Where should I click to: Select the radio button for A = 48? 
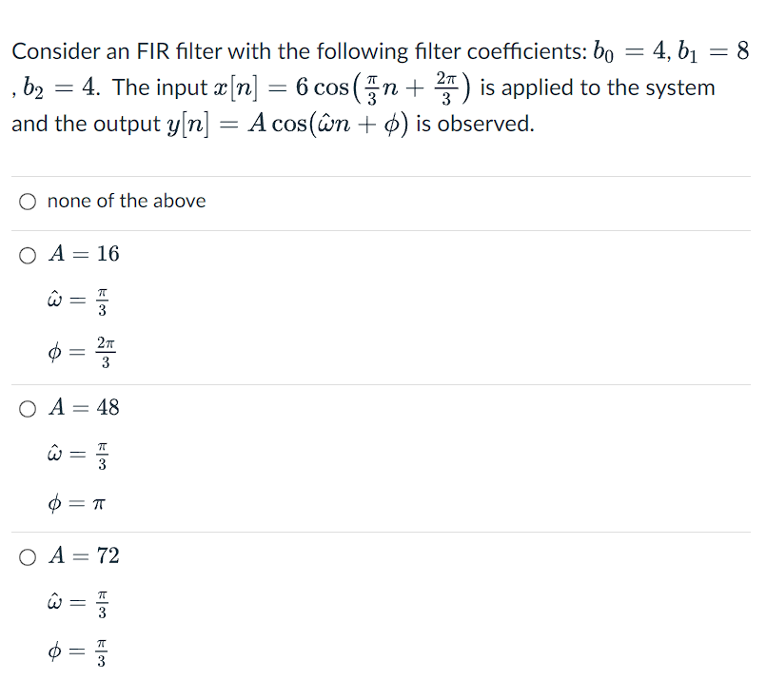tap(28, 408)
